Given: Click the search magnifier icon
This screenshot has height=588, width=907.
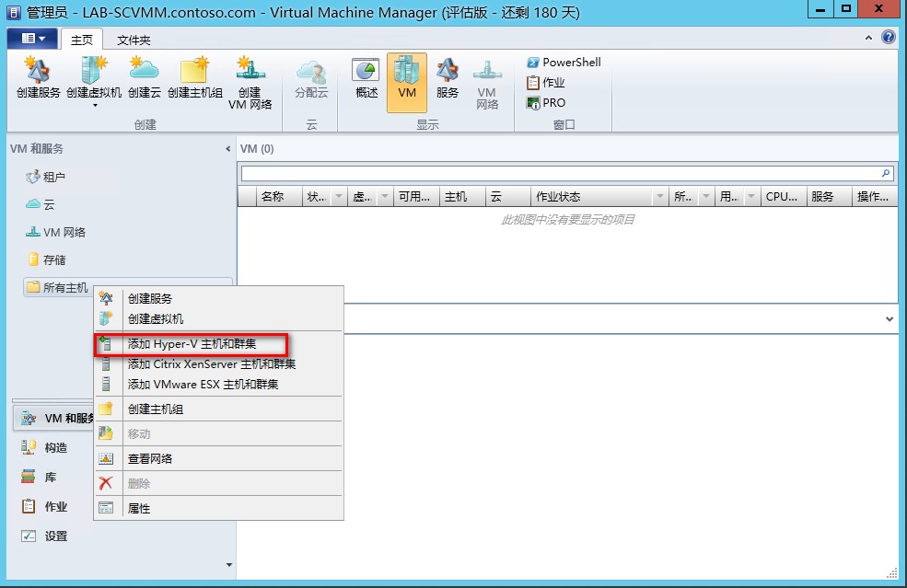Looking at the screenshot, I should coord(886,173).
